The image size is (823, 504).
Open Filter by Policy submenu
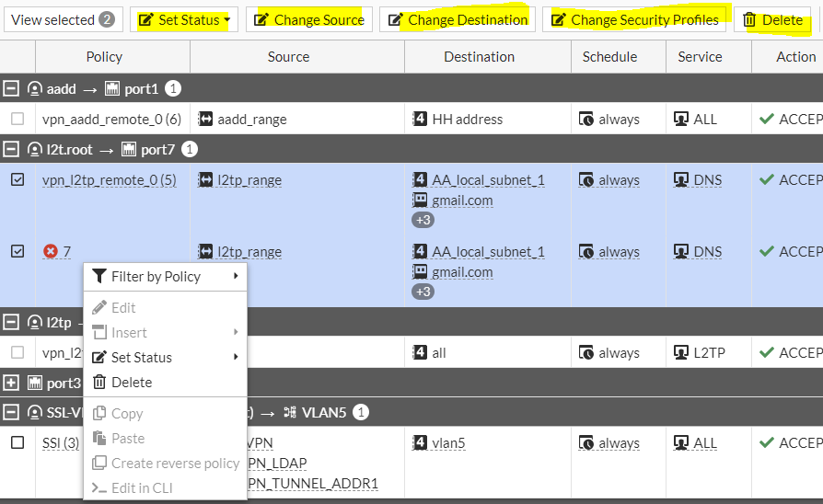click(x=156, y=276)
